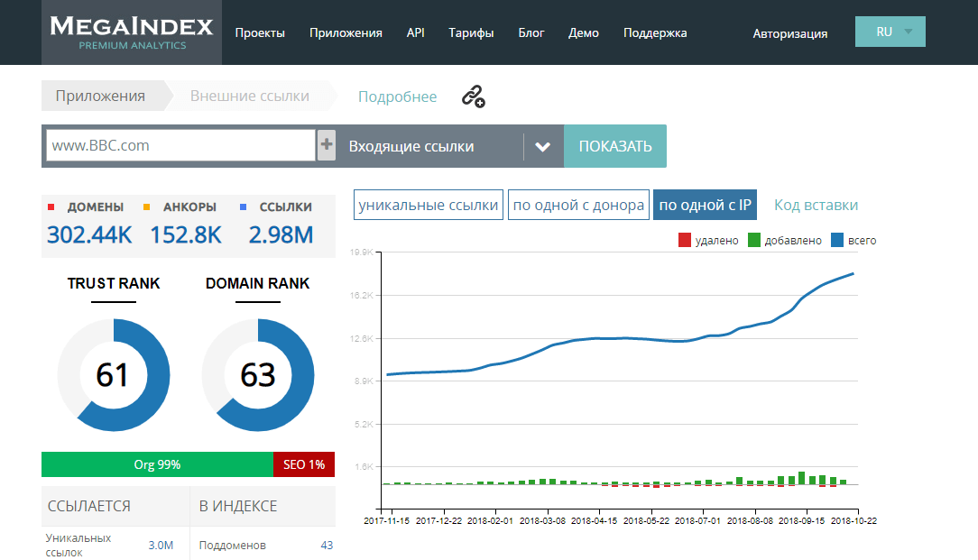
Task: Click the Внешние ссылки breadcrumb
Action: 250,96
